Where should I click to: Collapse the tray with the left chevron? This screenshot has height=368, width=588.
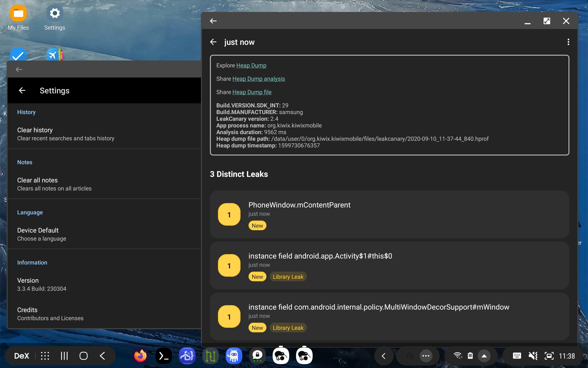point(384,356)
